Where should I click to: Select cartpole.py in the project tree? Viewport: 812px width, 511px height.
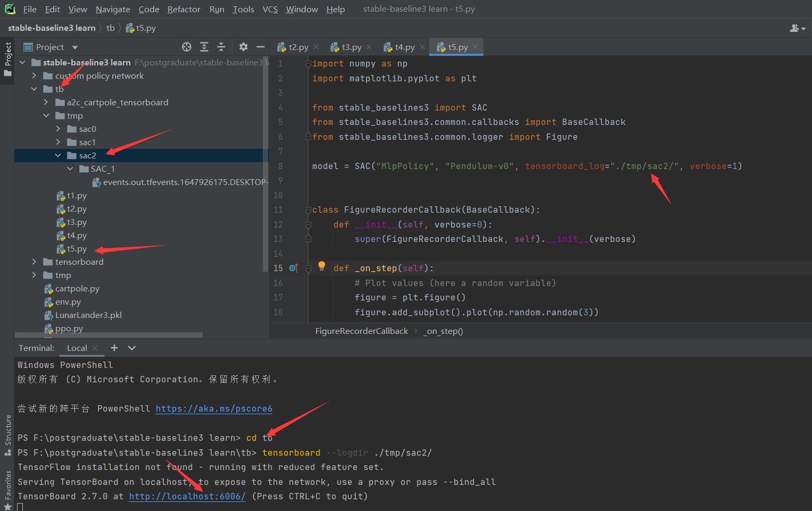(x=72, y=288)
